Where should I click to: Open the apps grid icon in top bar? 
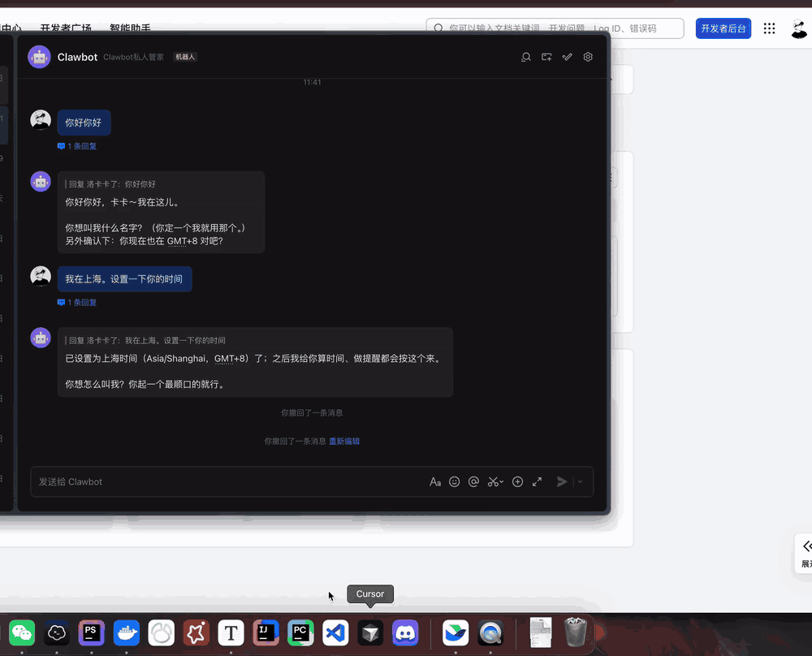(769, 28)
